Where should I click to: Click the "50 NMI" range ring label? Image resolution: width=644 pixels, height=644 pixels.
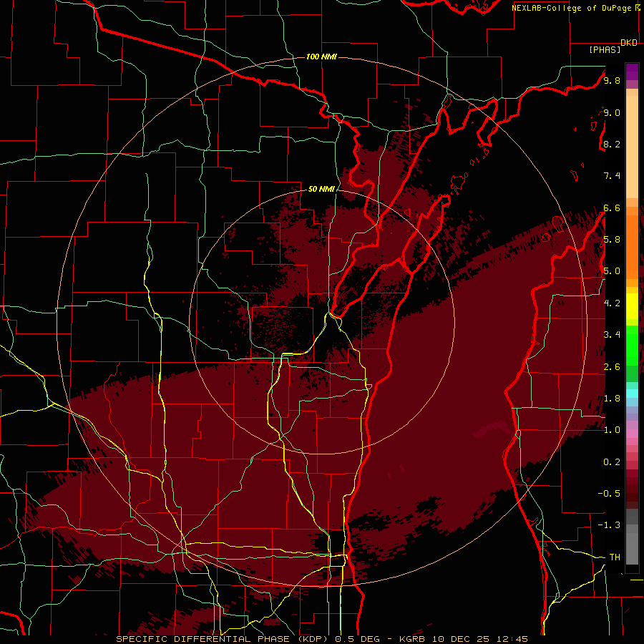(x=321, y=189)
